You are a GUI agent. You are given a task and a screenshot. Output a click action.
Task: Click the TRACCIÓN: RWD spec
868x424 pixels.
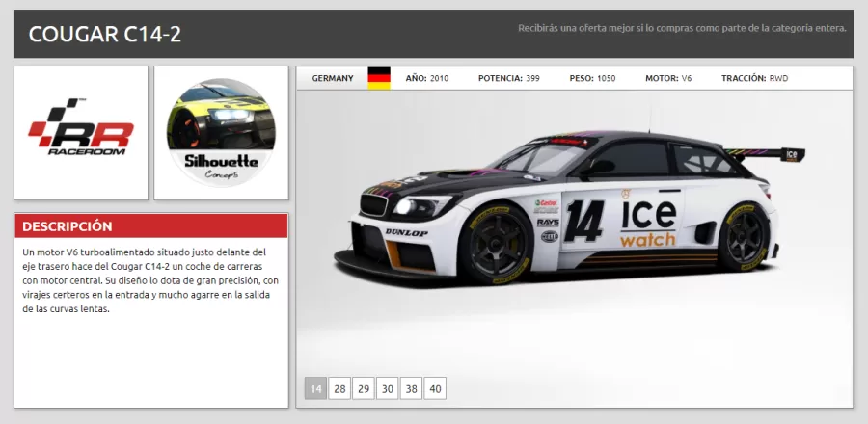pyautogui.click(x=754, y=78)
